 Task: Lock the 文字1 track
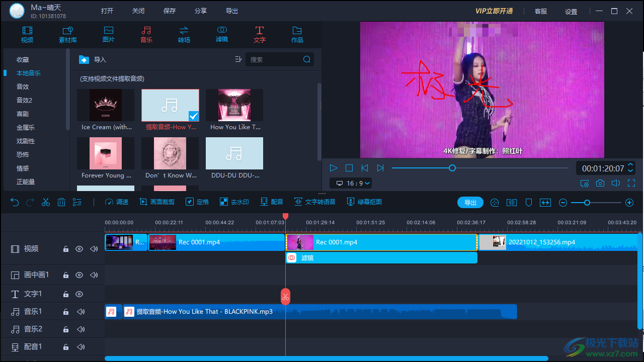tap(65, 294)
